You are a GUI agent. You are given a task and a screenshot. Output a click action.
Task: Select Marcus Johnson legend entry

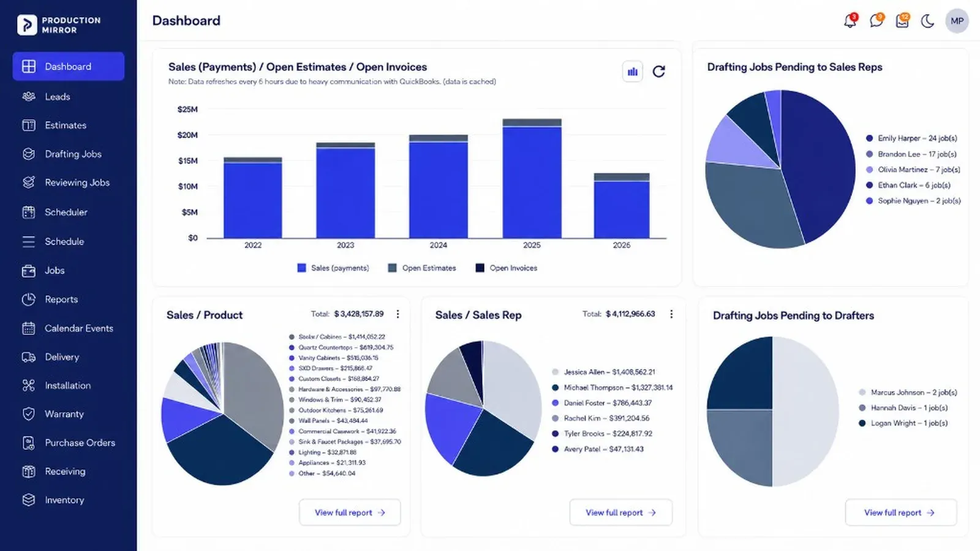point(908,392)
